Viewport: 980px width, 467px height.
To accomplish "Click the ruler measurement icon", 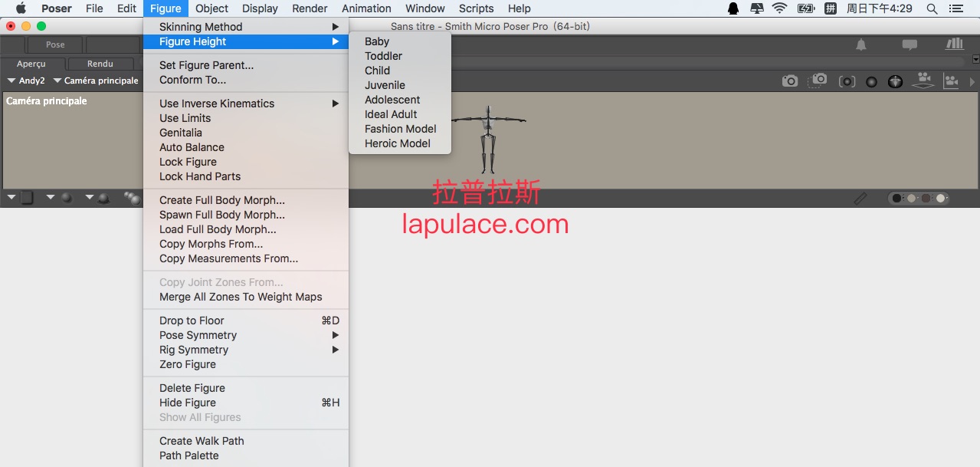I will (x=860, y=199).
